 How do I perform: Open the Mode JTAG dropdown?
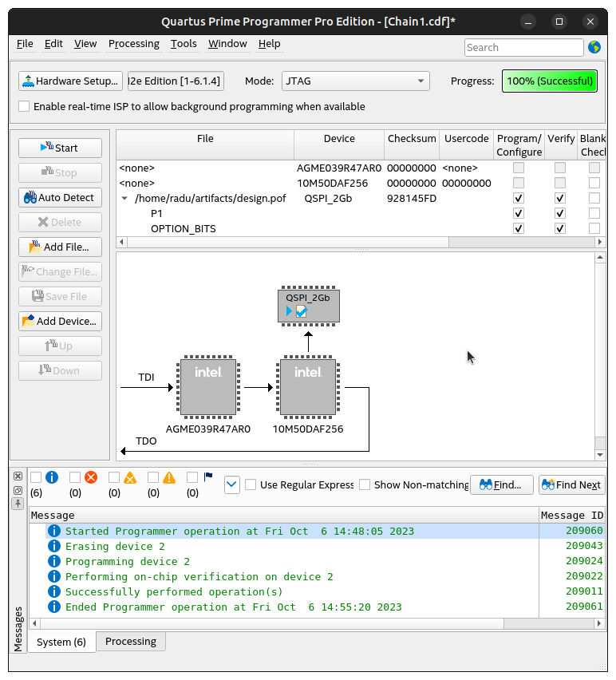tap(355, 81)
